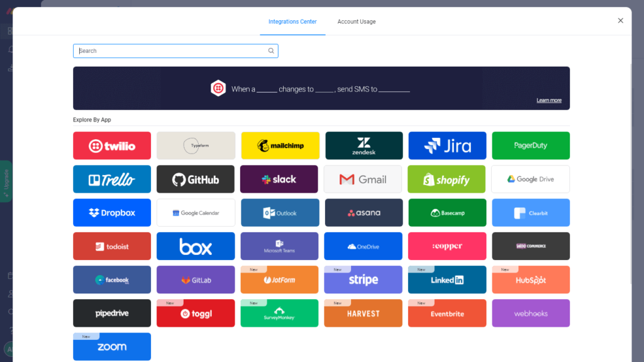Open the Basecamp integration tile
The width and height of the screenshot is (644, 362).
pyautogui.click(x=447, y=213)
